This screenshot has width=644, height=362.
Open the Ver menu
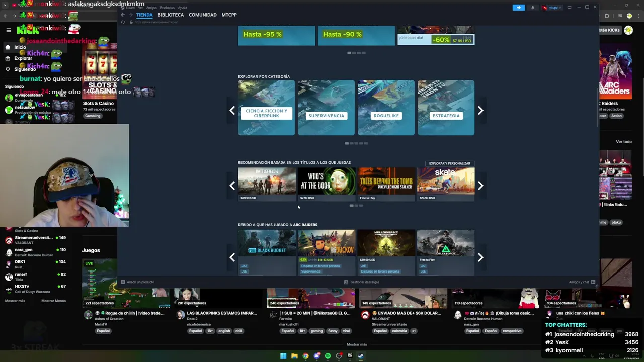tap(141, 8)
